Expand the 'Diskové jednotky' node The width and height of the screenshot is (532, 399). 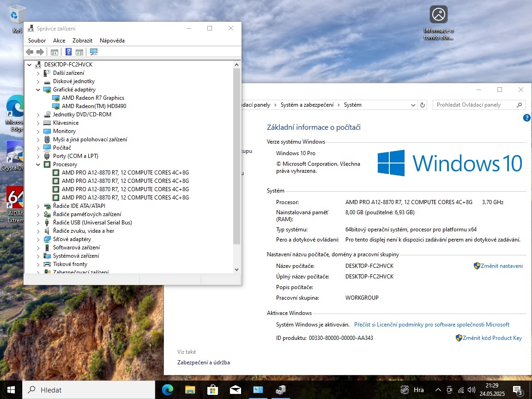(x=38, y=81)
